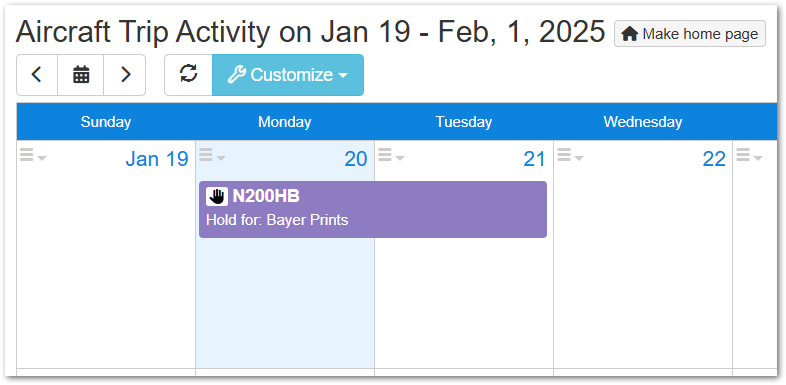Go to previous period with left arrow
The image size is (786, 385).
[37, 75]
